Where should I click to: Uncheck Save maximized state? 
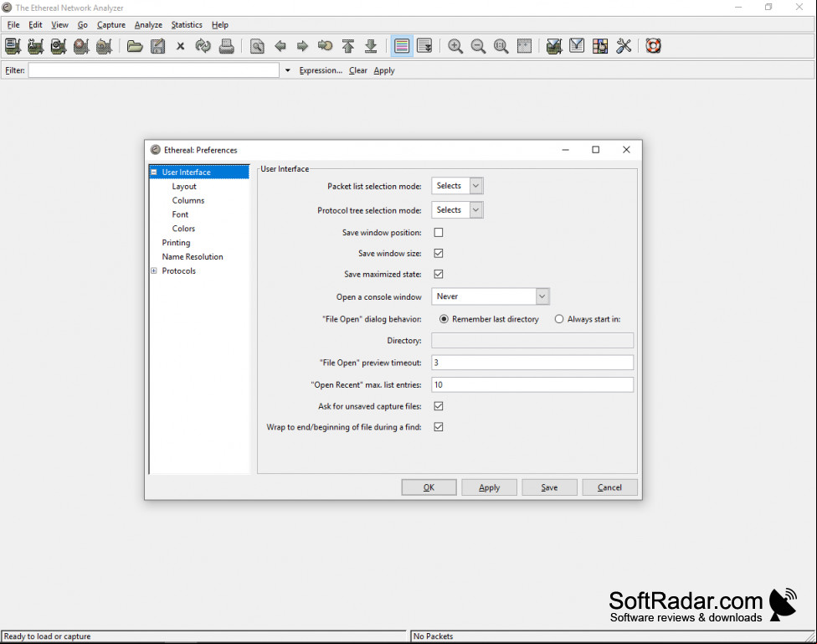pyautogui.click(x=439, y=275)
